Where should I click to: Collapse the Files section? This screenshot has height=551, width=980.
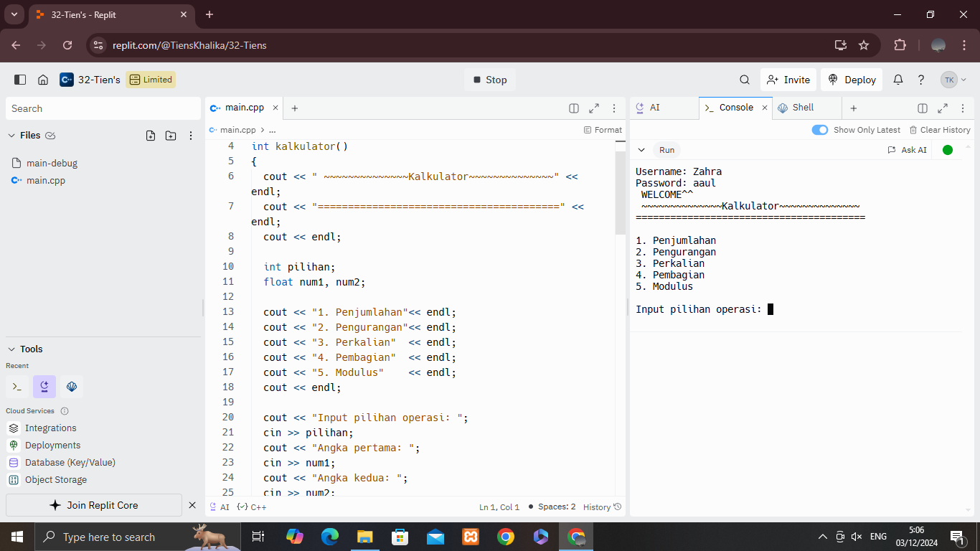tap(11, 136)
